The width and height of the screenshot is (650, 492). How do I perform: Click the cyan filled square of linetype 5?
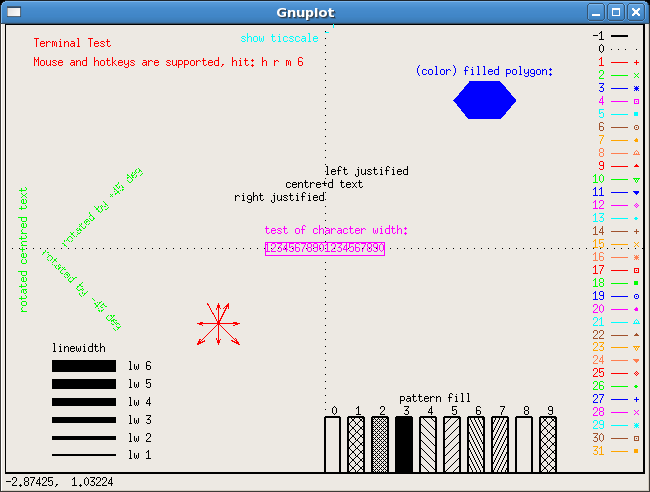coord(636,114)
